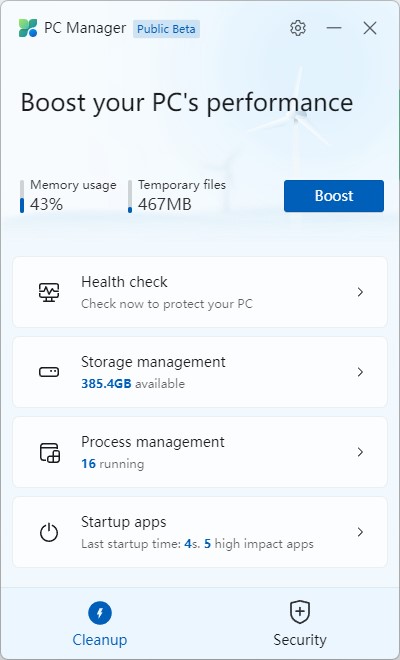Click the Temporary files label

pos(182,185)
